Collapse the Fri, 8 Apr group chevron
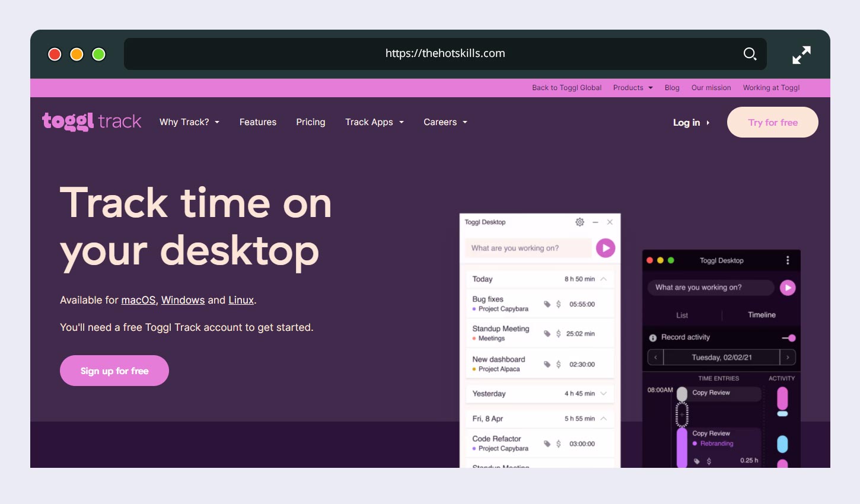Viewport: 860px width, 504px height. pyautogui.click(x=603, y=418)
